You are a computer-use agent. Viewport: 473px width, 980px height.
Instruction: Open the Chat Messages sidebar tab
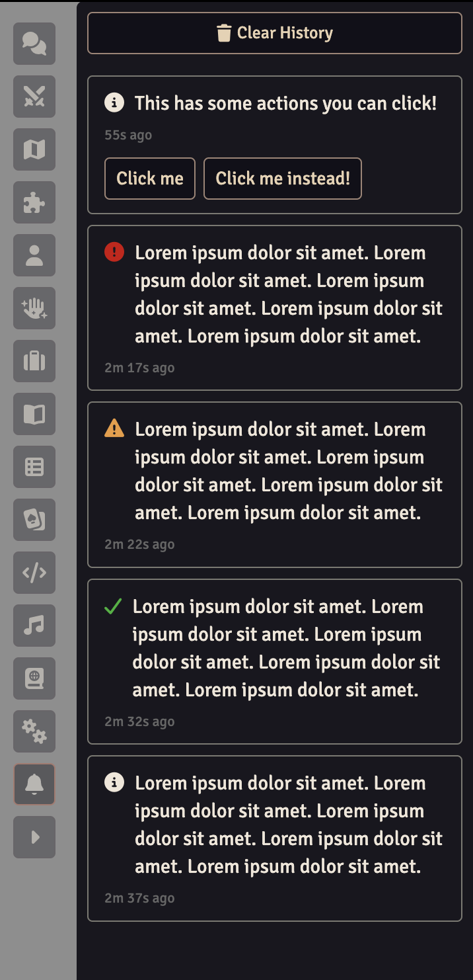34,44
